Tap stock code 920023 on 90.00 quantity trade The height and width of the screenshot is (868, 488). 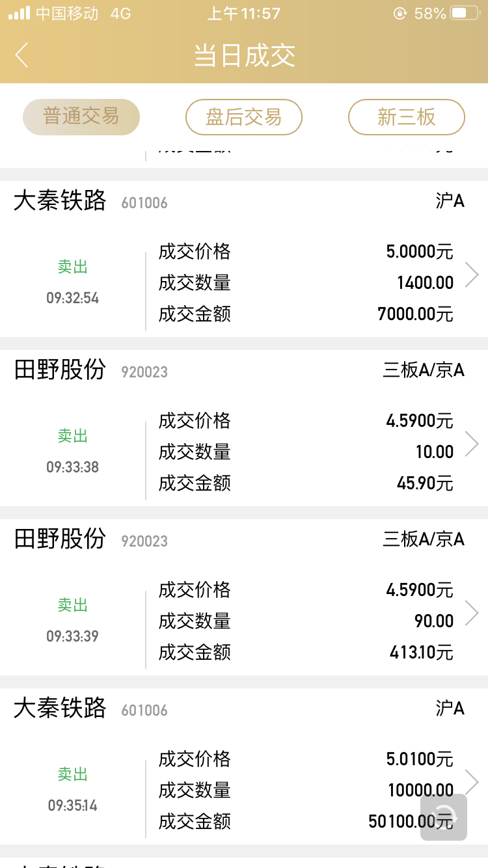pyautogui.click(x=144, y=541)
